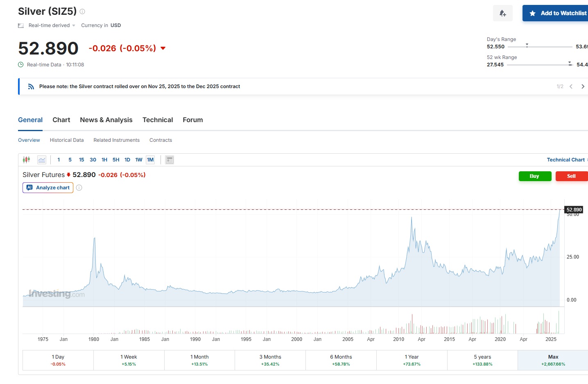Select the 1D chart interval
This screenshot has height=384, width=588.
(x=127, y=160)
